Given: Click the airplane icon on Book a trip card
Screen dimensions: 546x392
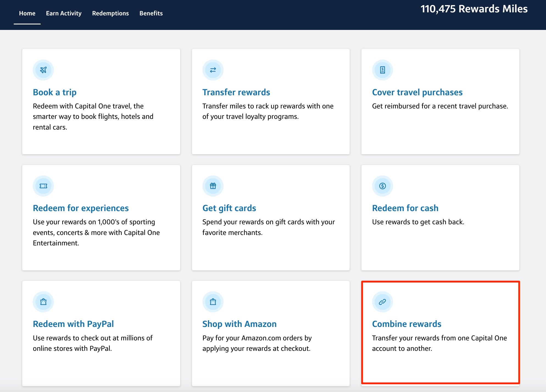Looking at the screenshot, I should pos(43,70).
